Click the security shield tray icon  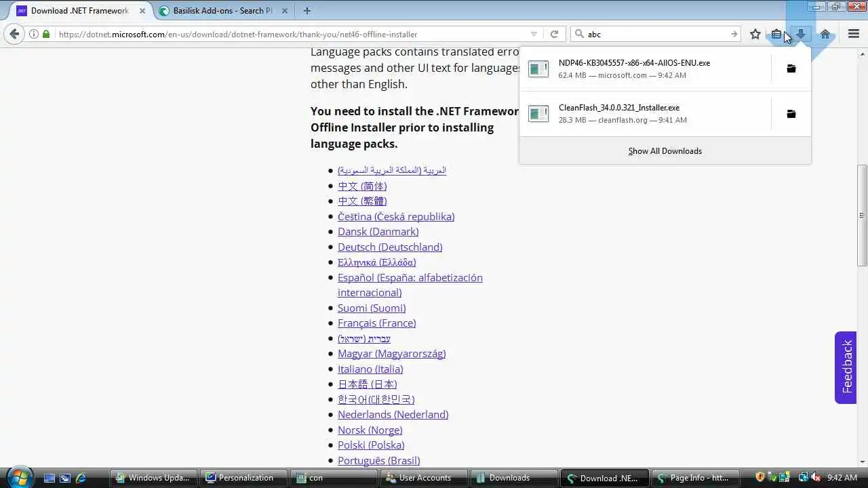(759, 477)
